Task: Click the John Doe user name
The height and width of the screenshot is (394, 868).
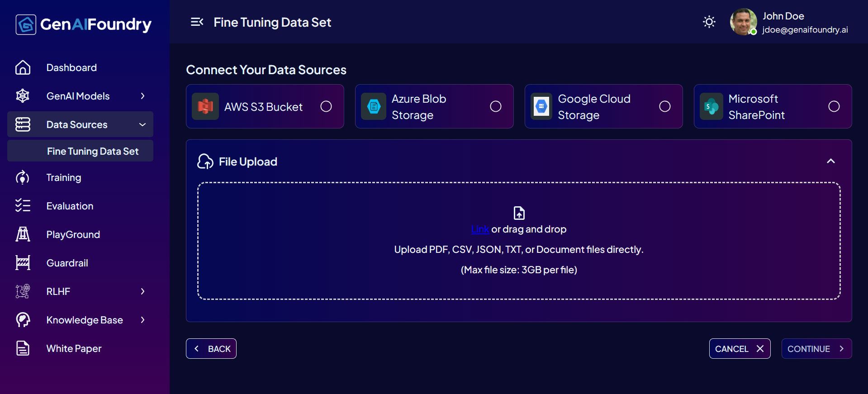Action: 783,16
